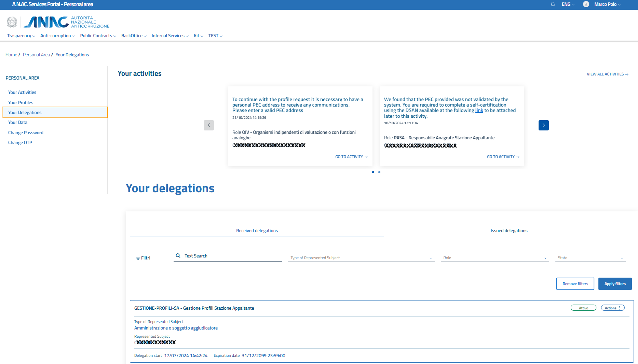638x364 pixels.
Task: Open View All Activities link
Action: tap(607, 74)
